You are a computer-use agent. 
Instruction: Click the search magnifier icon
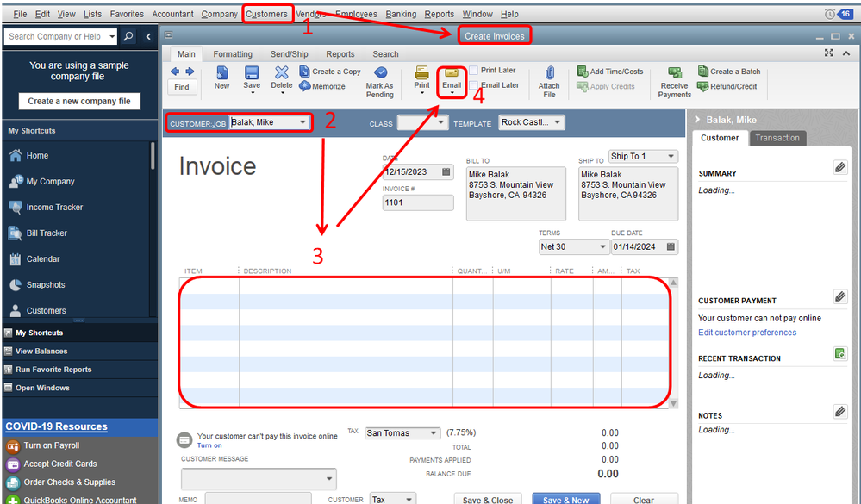pyautogui.click(x=128, y=36)
